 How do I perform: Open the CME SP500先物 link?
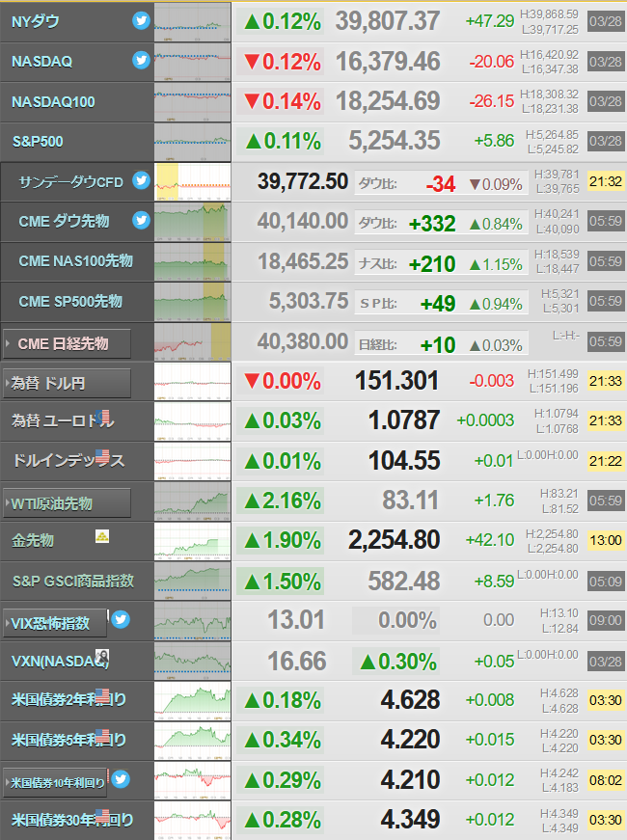coord(70,301)
